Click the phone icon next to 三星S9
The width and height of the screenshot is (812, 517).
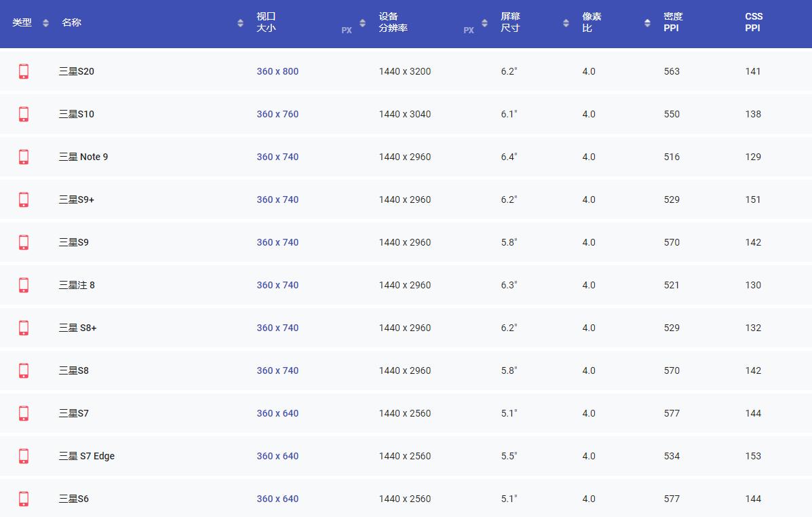pos(24,242)
